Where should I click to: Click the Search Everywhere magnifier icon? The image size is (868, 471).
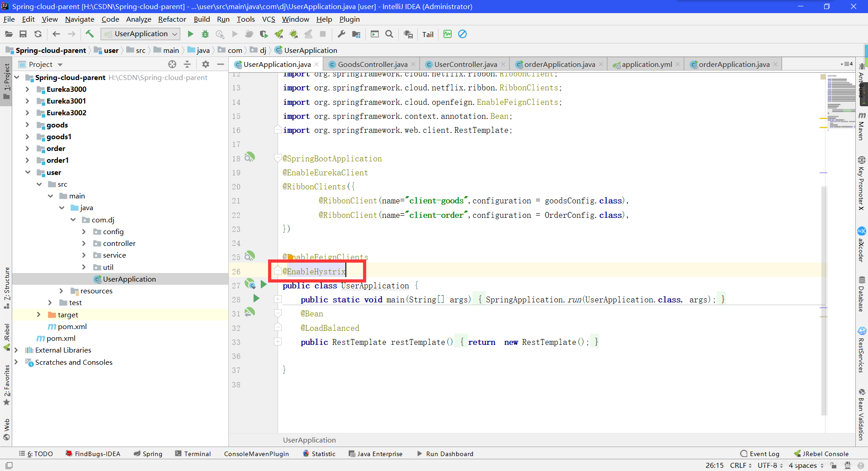[x=389, y=34]
